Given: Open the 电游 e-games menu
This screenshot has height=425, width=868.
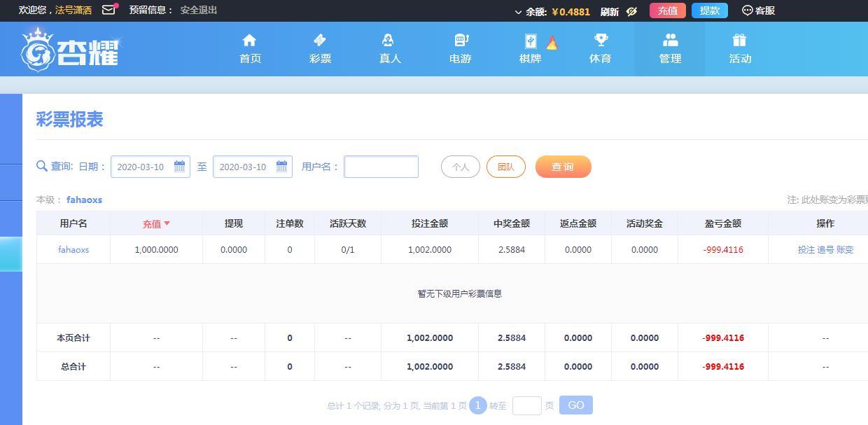Looking at the screenshot, I should [460, 49].
